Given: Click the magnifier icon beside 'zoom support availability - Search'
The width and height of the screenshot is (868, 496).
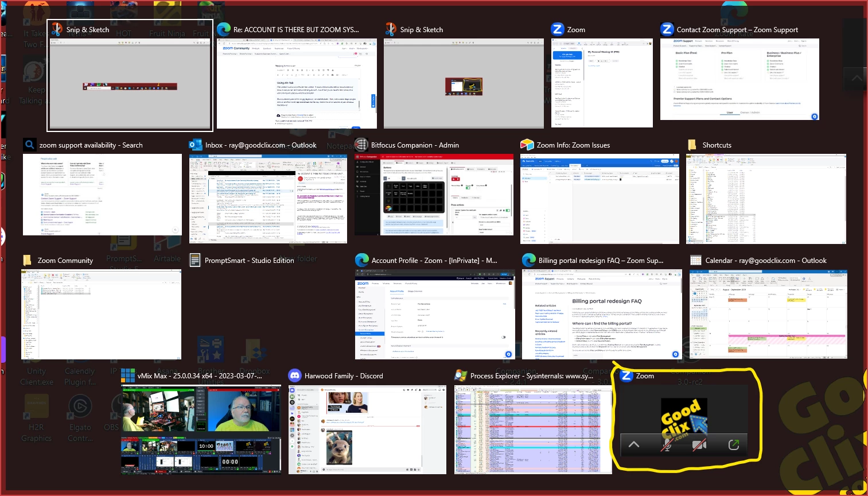Looking at the screenshot, I should click(x=30, y=145).
